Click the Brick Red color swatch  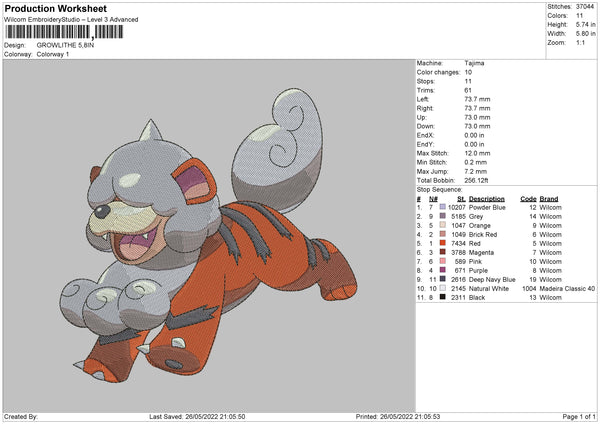click(443, 234)
